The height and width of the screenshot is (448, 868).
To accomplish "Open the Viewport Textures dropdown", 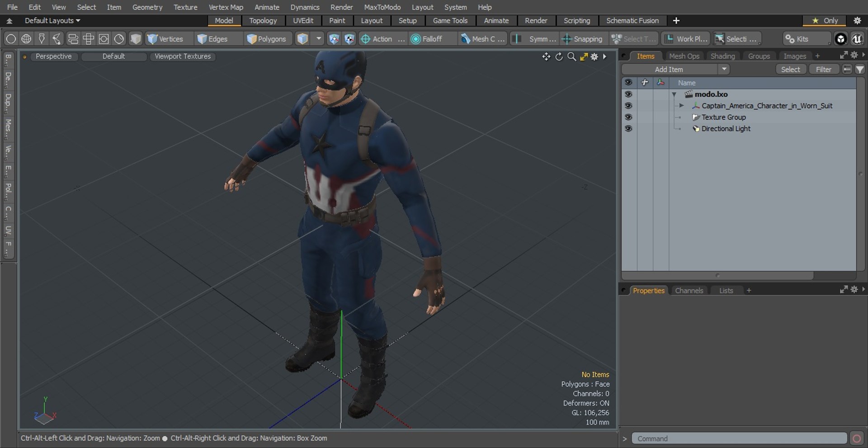I will [x=183, y=57].
